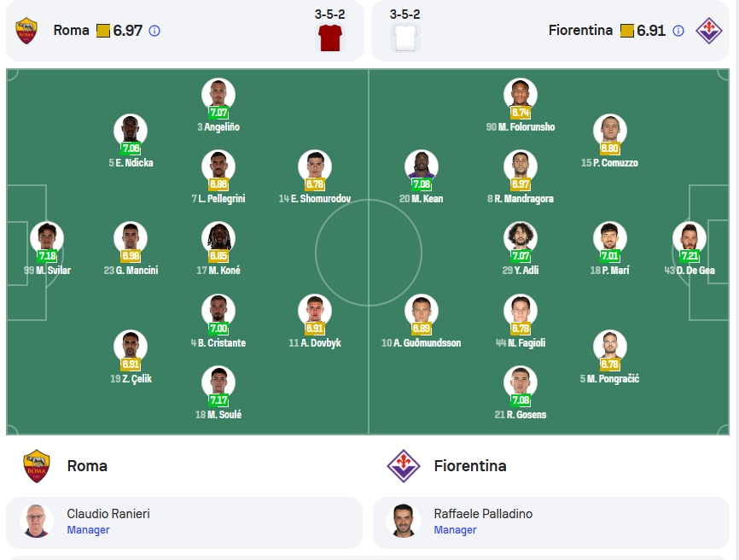Click Roma team rating 6.97

(127, 31)
